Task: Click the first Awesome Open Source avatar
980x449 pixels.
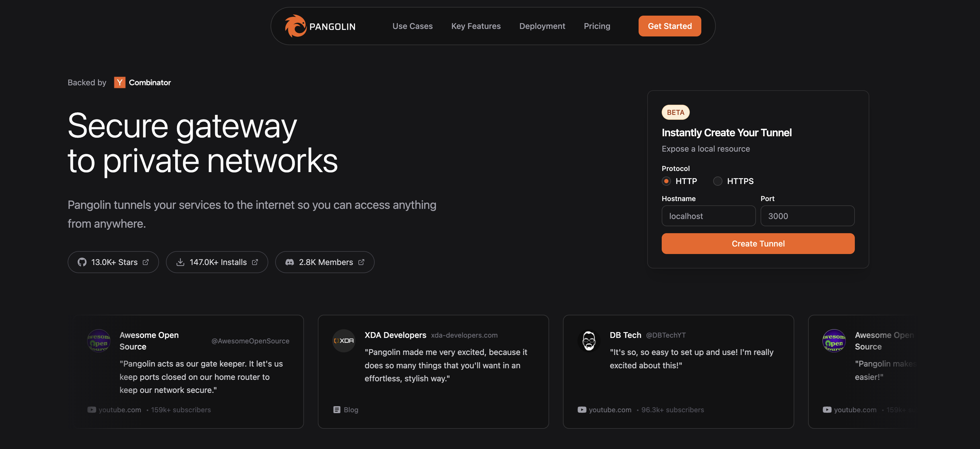Action: [x=99, y=341]
